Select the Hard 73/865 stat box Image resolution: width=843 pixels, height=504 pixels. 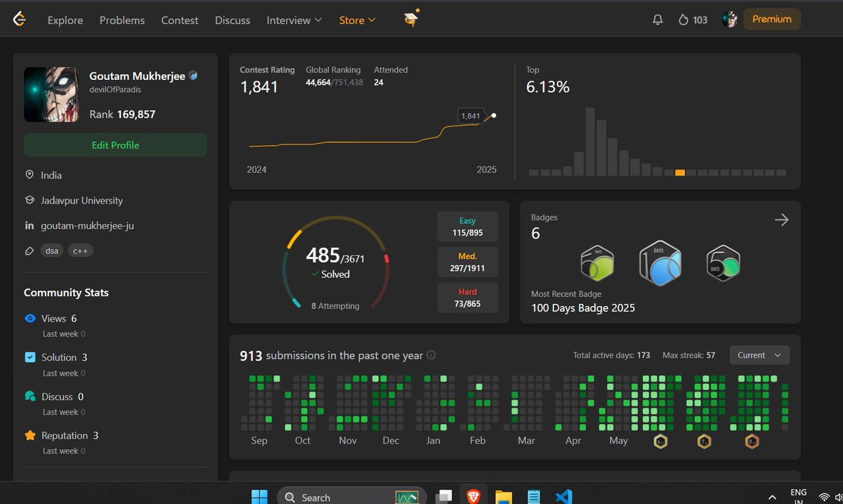[468, 298]
